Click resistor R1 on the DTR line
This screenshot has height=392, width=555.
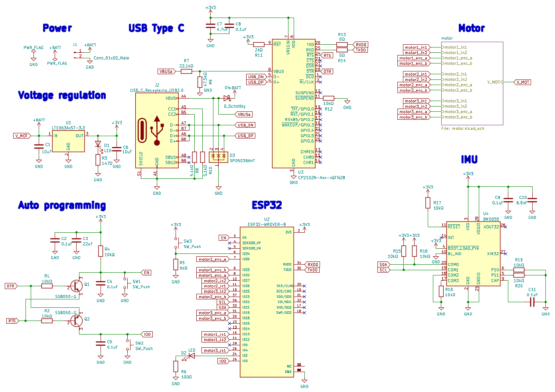[47, 286]
